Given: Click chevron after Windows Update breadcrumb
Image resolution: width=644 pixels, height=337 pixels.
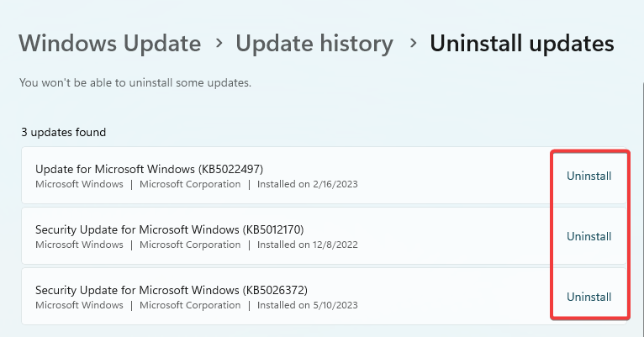Looking at the screenshot, I should click(x=219, y=44).
